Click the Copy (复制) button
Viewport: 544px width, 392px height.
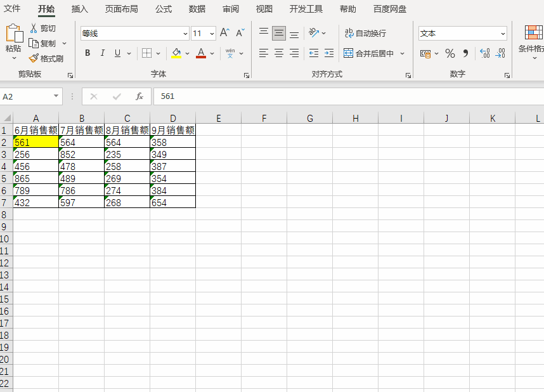click(x=42, y=43)
